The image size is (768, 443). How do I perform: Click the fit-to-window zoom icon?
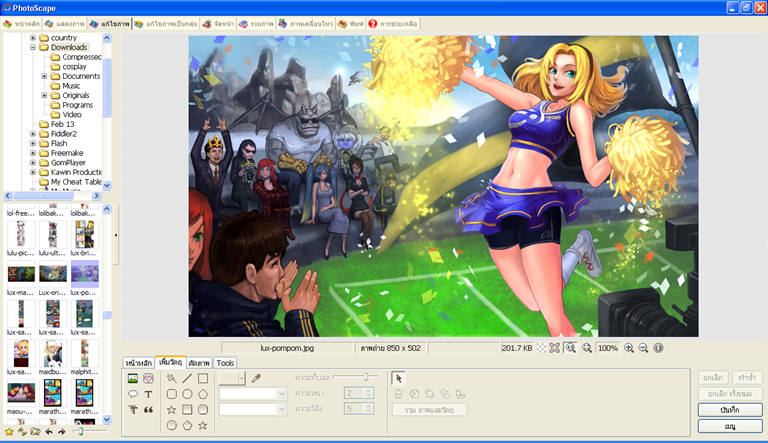pyautogui.click(x=554, y=348)
